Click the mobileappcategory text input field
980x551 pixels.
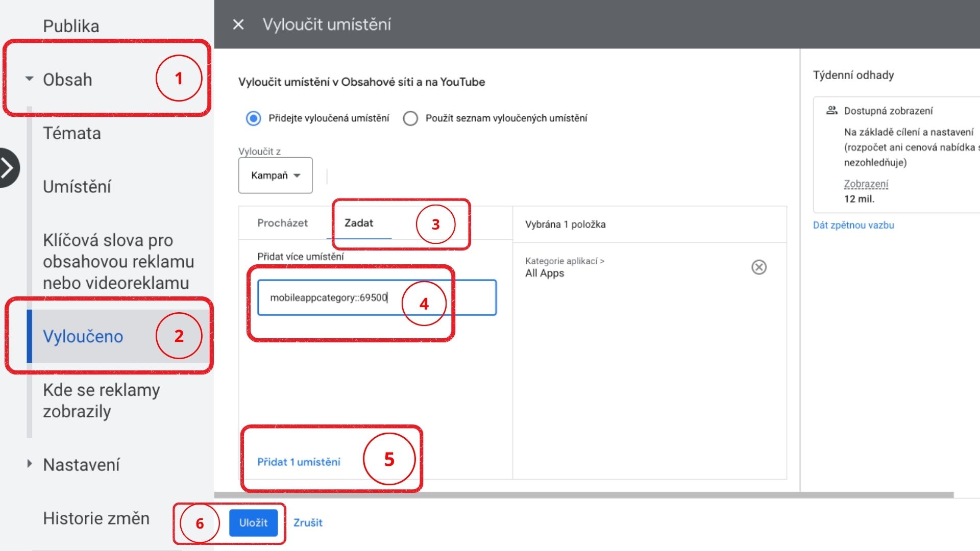[x=377, y=297]
